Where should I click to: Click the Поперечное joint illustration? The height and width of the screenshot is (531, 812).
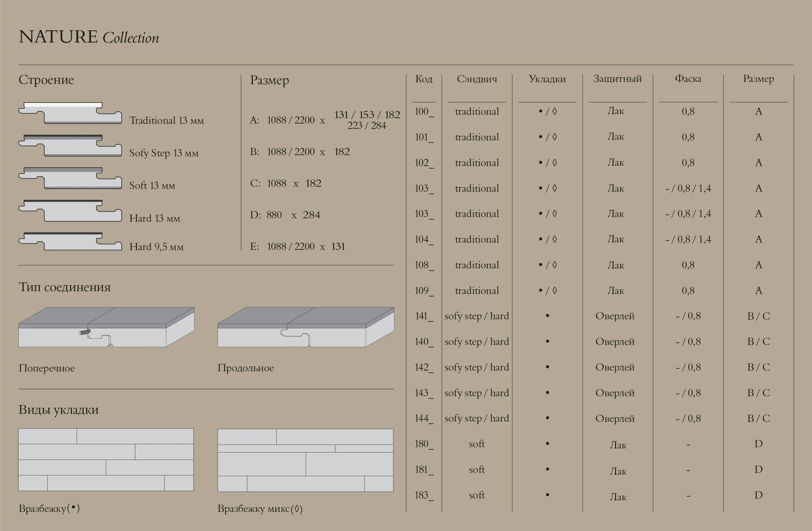coord(107,327)
